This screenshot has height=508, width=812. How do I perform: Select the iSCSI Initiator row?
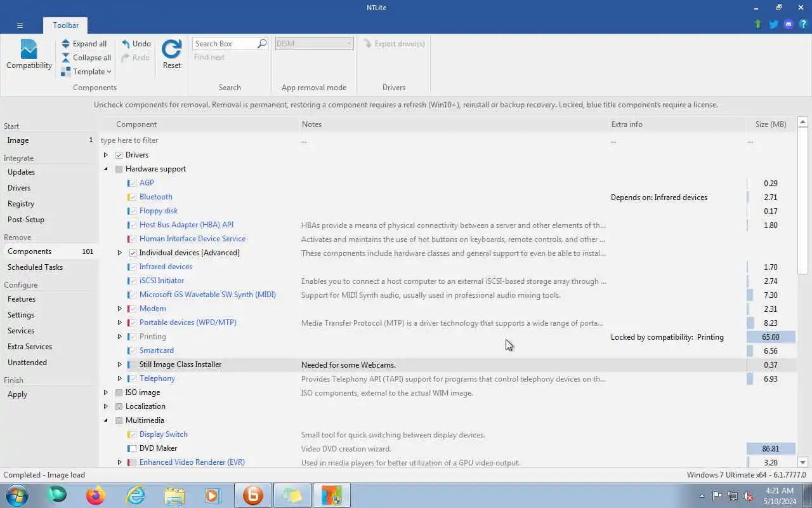447,281
